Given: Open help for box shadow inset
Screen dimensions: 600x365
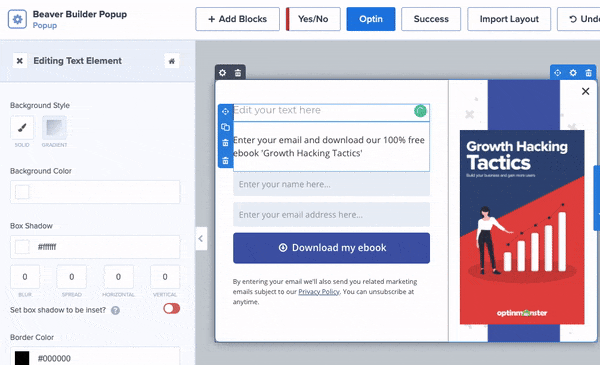Looking at the screenshot, I should (x=115, y=310).
